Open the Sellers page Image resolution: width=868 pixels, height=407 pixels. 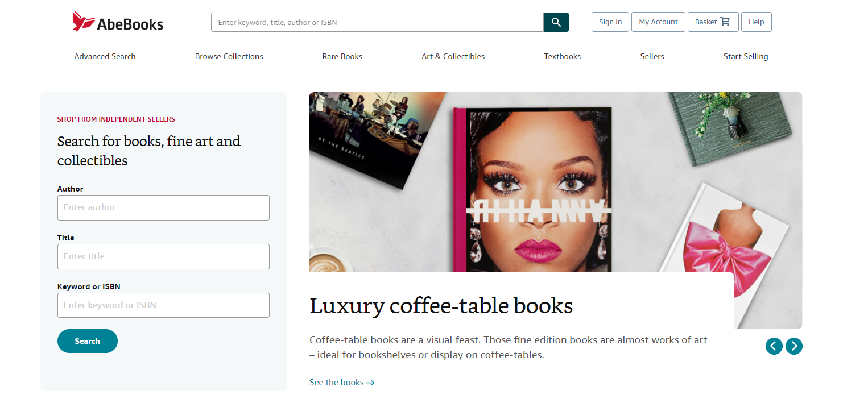(652, 56)
